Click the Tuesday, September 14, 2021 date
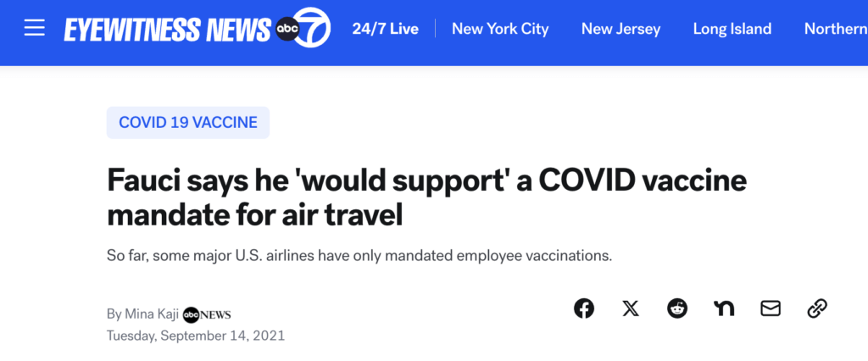This screenshot has width=868, height=361. pyautogui.click(x=195, y=336)
